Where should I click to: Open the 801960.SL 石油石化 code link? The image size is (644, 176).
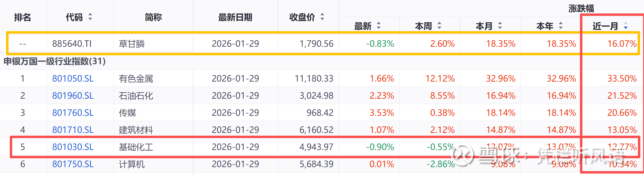click(x=73, y=96)
